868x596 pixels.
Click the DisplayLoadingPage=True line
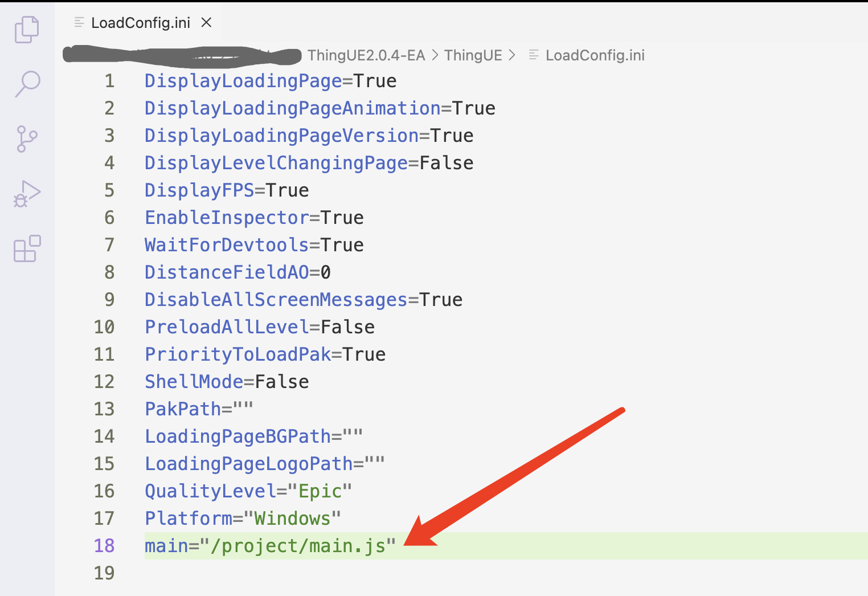[271, 81]
